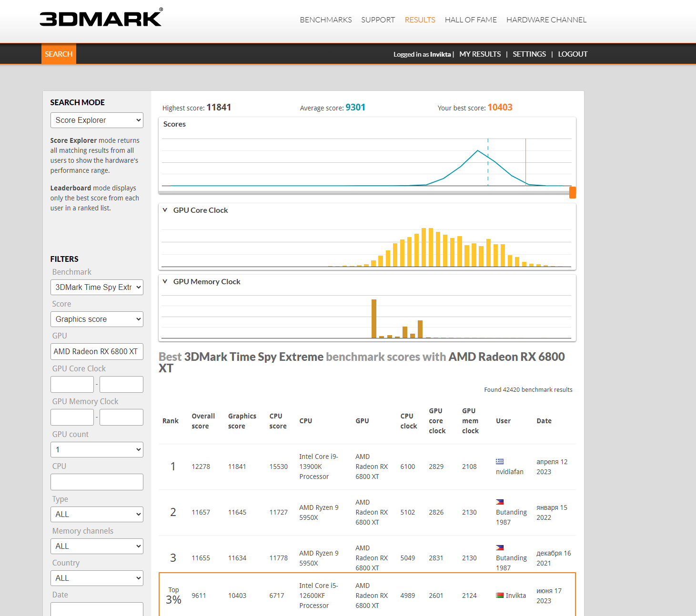
Task: Collapse the GPU Memory Clock chart
Action: (x=165, y=281)
